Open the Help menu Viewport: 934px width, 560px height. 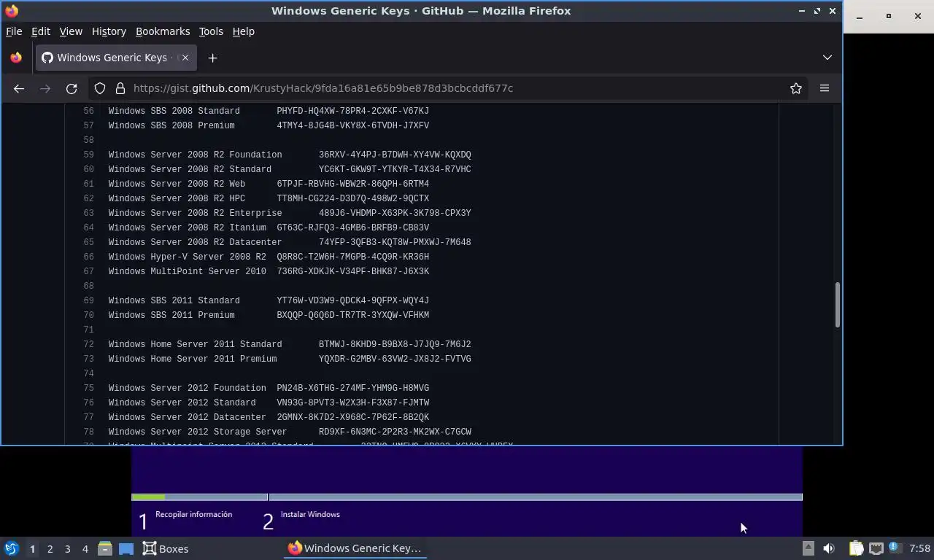point(244,31)
